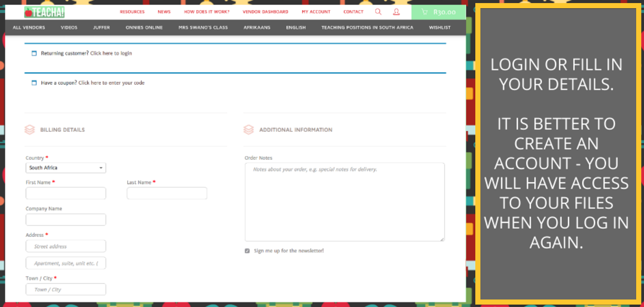Open the My Account menu item
Image resolution: width=644 pixels, height=307 pixels.
click(x=316, y=12)
